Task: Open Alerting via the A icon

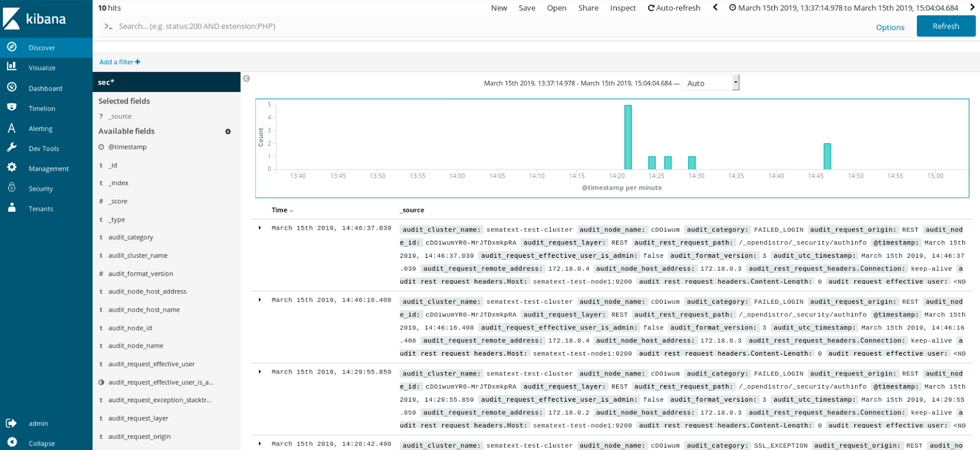Action: [12, 128]
